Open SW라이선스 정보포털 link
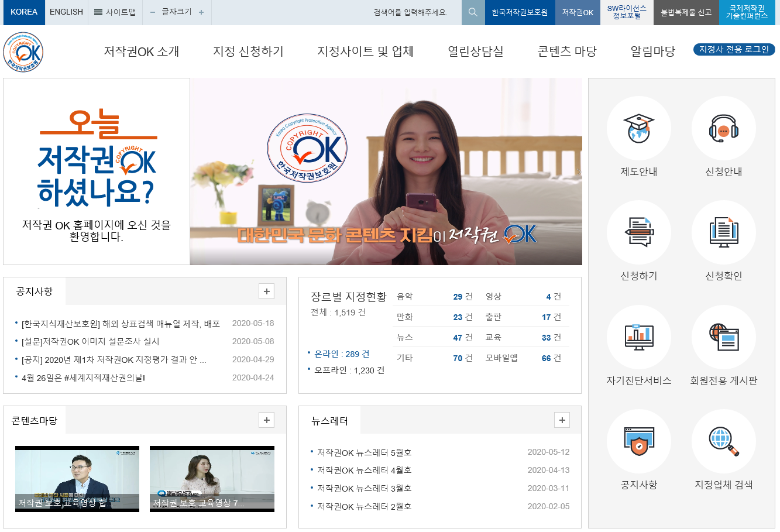The width and height of the screenshot is (780, 532). (627, 12)
